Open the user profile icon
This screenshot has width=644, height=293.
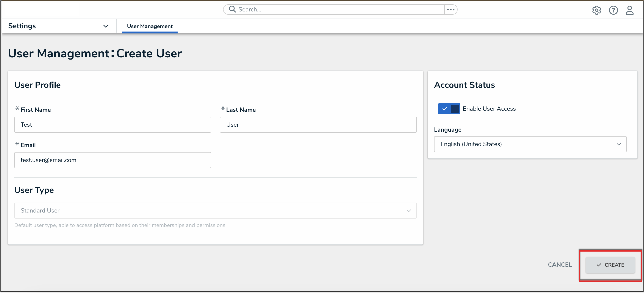(x=629, y=10)
